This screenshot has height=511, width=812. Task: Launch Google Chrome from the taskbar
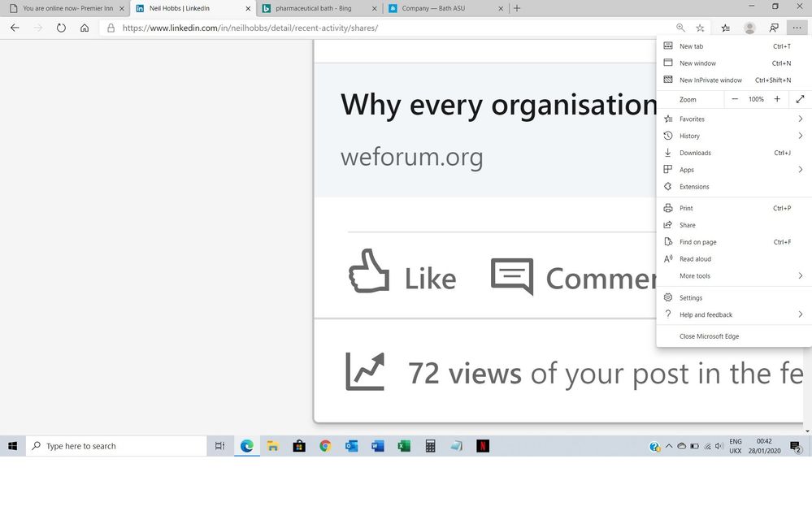pos(325,446)
